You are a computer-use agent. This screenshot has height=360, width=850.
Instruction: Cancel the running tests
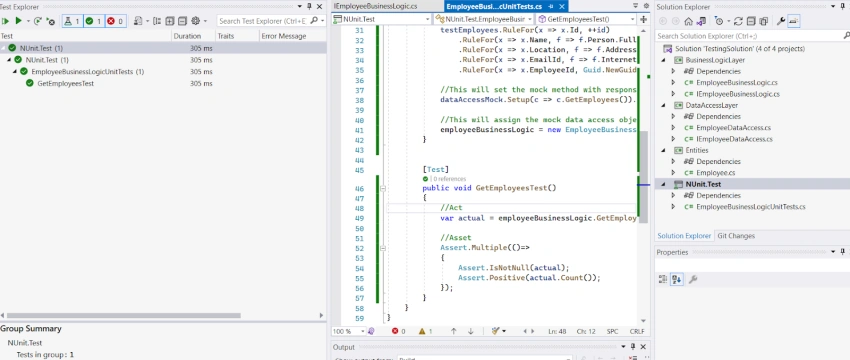[x=50, y=21]
